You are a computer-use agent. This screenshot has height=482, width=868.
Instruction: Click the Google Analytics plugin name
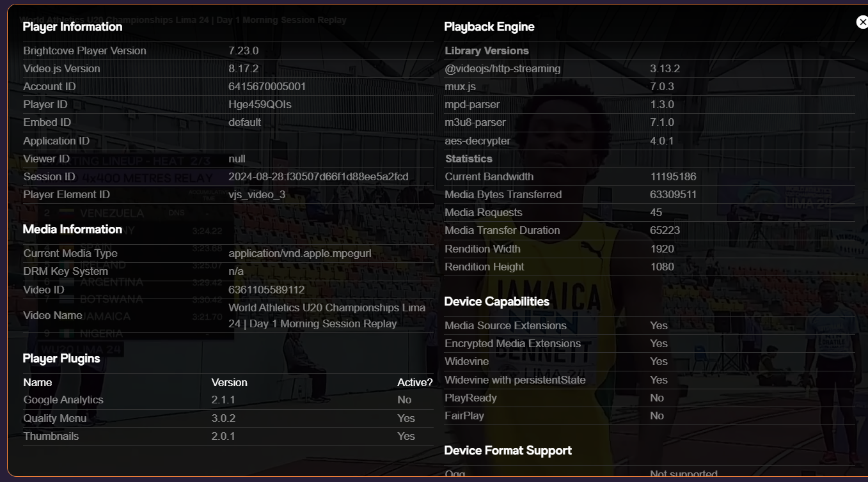(x=63, y=400)
